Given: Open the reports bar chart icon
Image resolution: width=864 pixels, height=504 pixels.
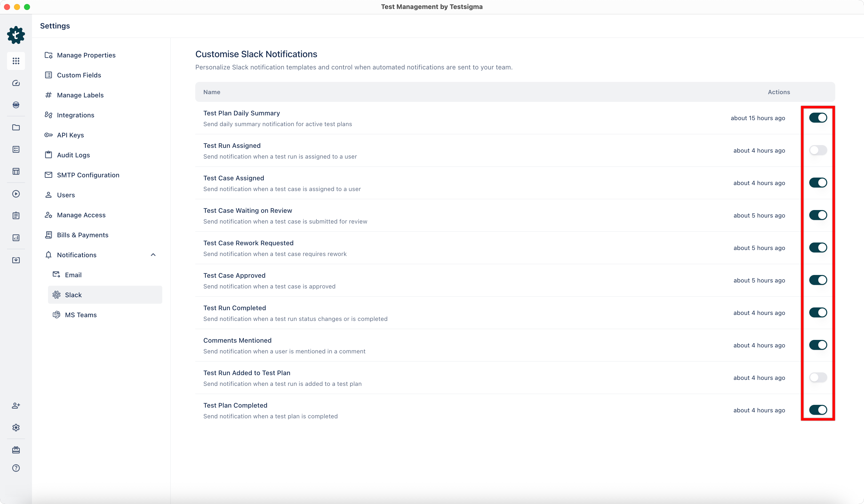Looking at the screenshot, I should point(16,238).
